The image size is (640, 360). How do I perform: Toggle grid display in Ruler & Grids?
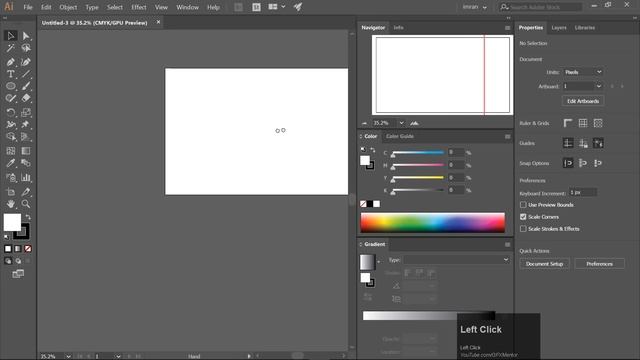pos(583,123)
